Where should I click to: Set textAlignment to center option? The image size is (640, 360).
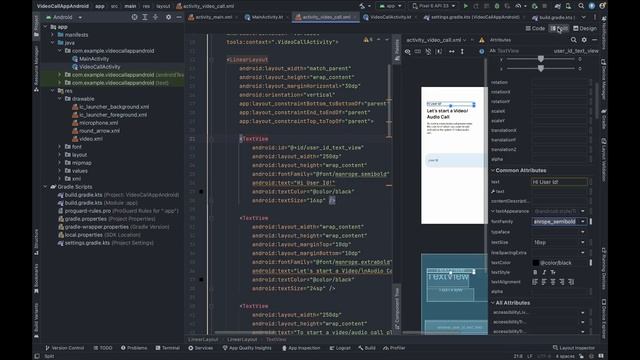click(x=553, y=282)
